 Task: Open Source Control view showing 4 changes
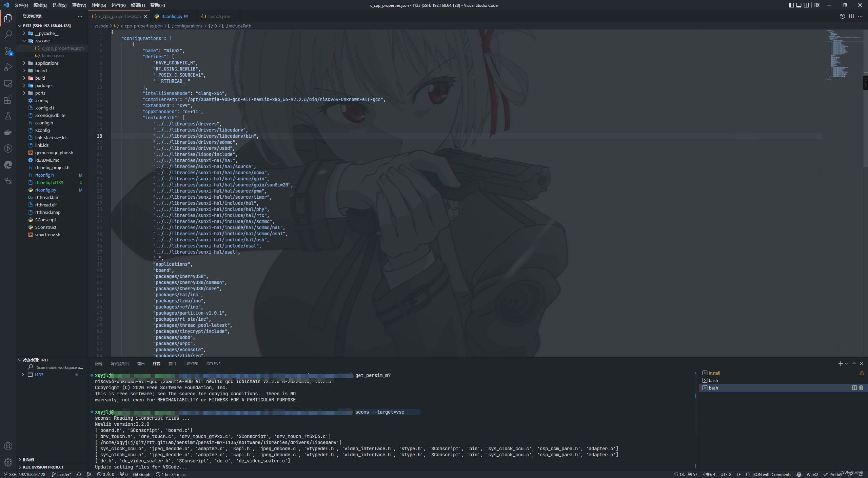[x=8, y=51]
